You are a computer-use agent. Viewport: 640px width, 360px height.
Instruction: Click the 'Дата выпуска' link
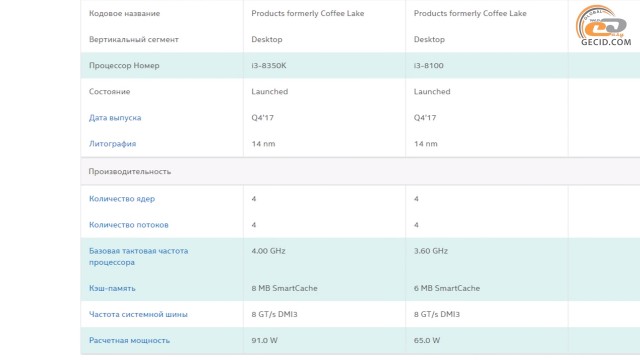(115, 118)
